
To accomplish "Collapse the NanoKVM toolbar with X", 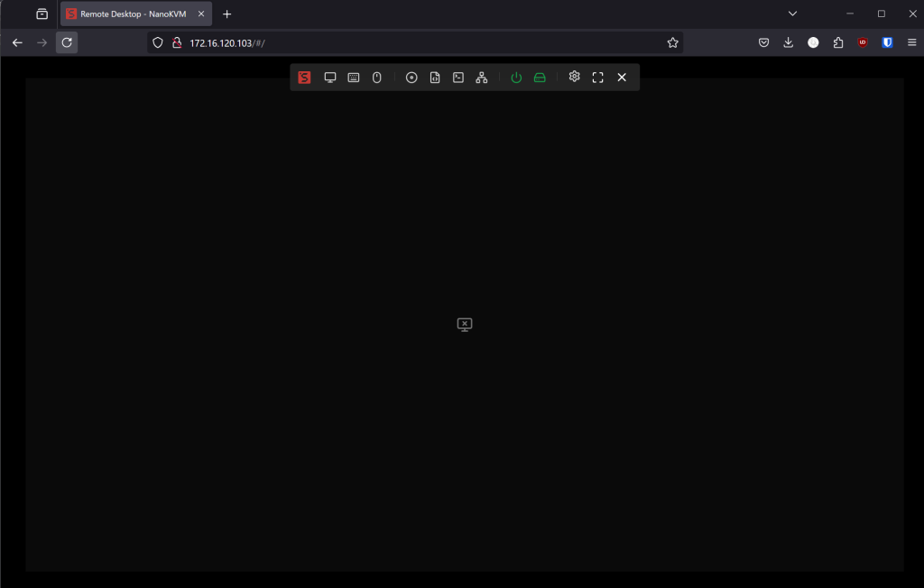I will [x=622, y=78].
